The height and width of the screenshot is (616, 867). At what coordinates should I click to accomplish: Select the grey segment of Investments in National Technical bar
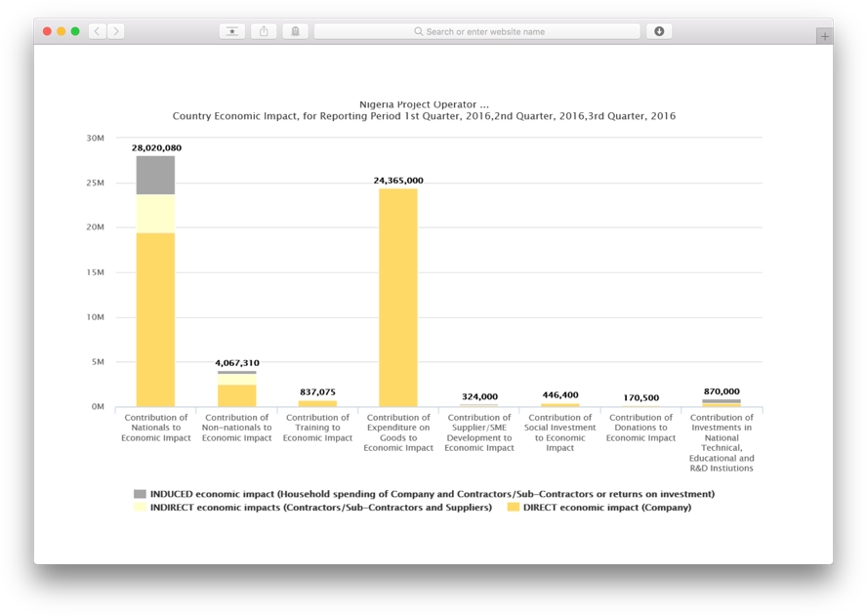pos(722,401)
